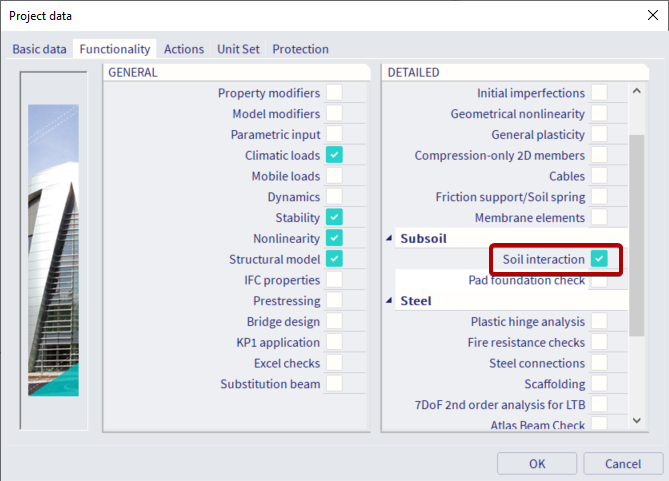Collapse the Subsoil group
The width and height of the screenshot is (669, 481).
(389, 238)
